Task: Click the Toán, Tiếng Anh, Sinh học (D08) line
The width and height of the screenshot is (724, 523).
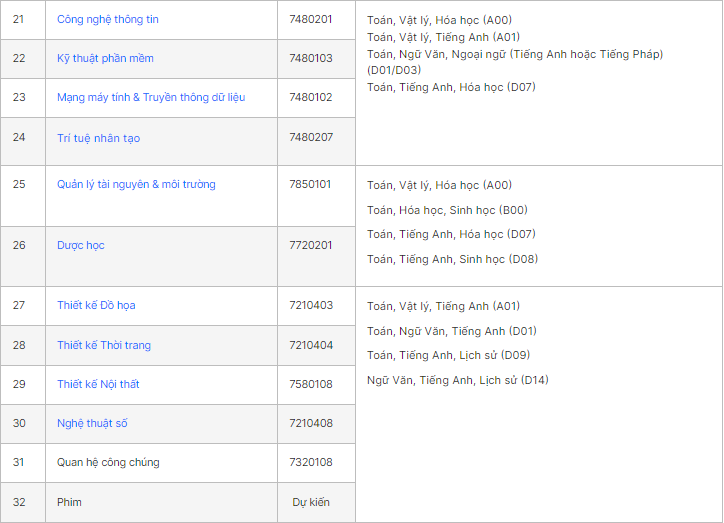Action: [451, 260]
